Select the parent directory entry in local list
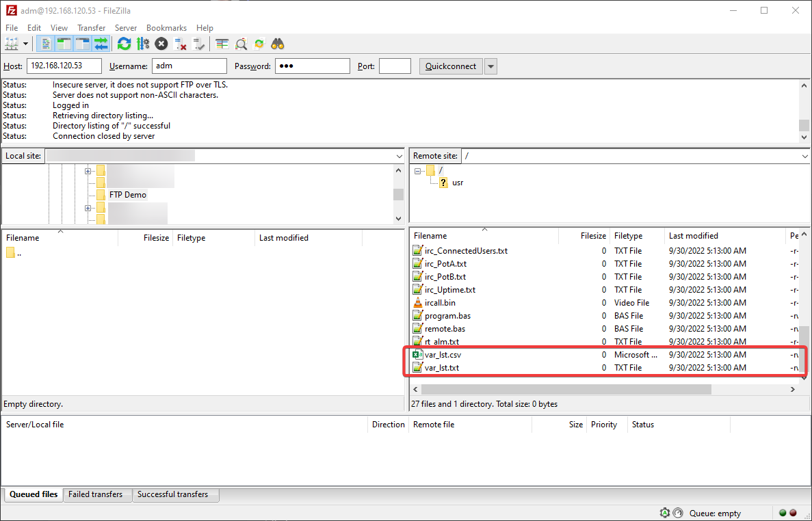The height and width of the screenshot is (521, 812). tap(14, 253)
